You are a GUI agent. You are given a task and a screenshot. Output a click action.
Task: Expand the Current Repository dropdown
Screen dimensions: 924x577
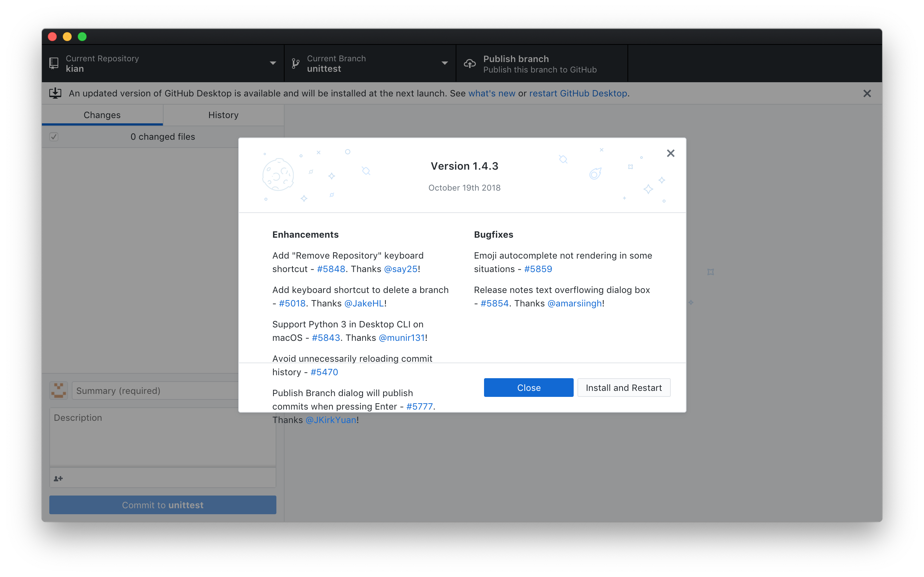pos(163,64)
